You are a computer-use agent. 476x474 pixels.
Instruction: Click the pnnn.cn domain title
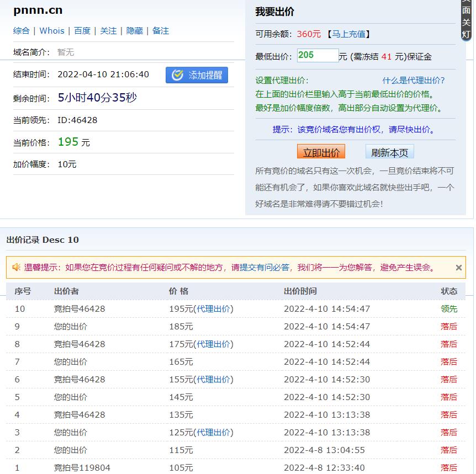(38, 10)
